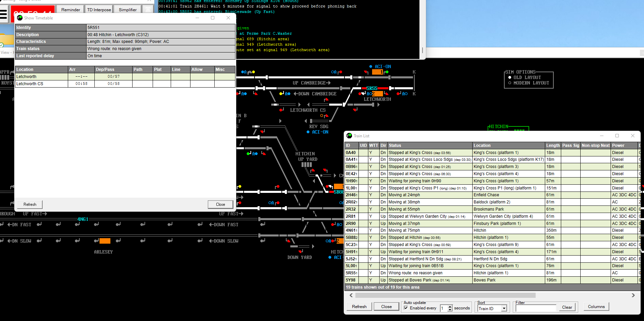Open the TD Interpose tool
Image resolution: width=644 pixels, height=321 pixels.
pyautogui.click(x=99, y=10)
